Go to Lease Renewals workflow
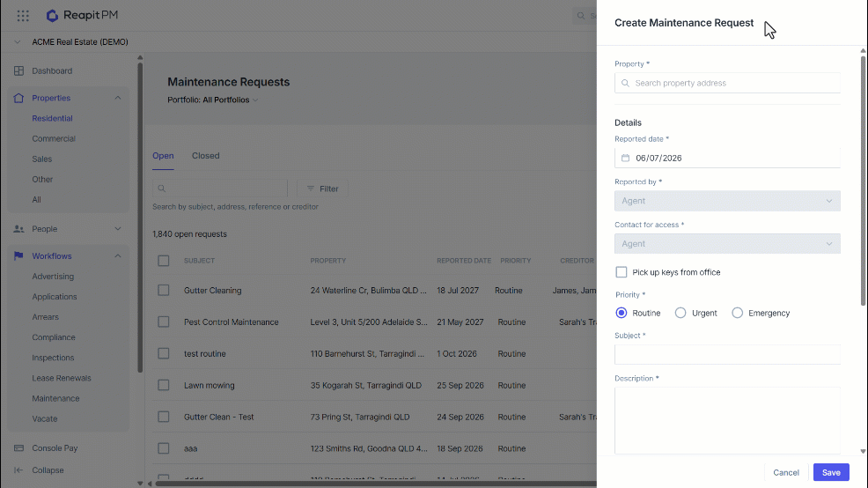 coord(62,378)
